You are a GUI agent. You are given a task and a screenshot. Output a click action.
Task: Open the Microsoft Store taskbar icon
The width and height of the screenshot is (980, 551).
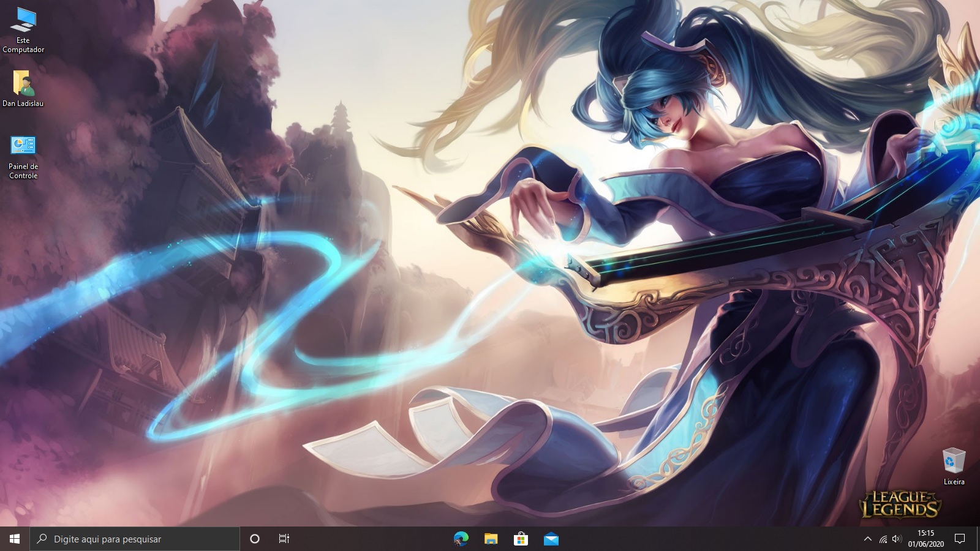coord(521,539)
